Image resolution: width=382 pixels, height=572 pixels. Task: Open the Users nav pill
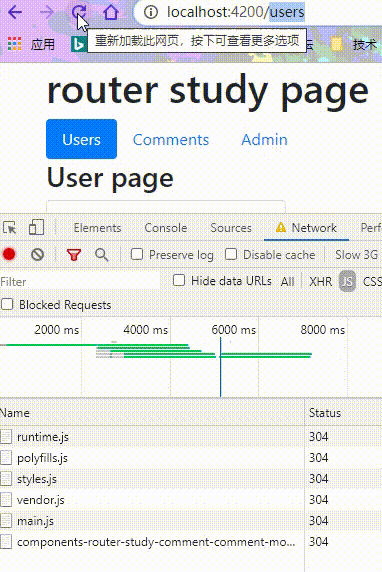tap(81, 139)
